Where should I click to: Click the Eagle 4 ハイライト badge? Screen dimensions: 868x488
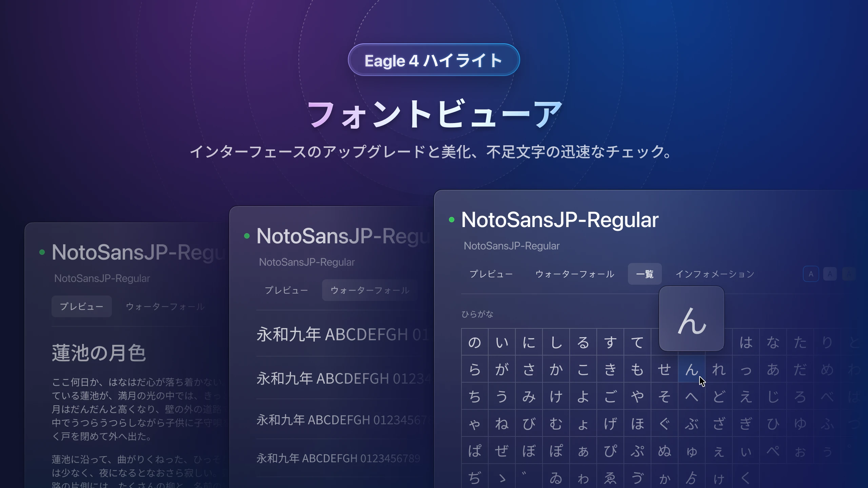pyautogui.click(x=434, y=60)
